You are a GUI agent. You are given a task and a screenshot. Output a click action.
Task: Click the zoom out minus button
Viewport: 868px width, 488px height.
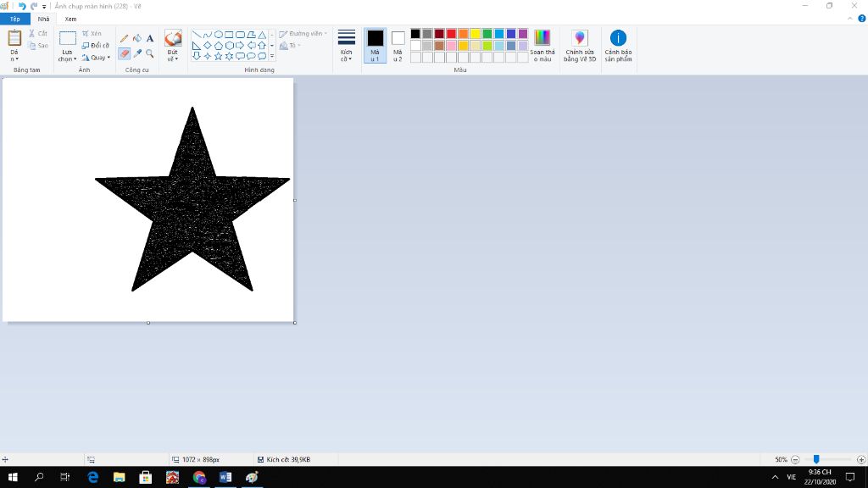[x=795, y=459]
